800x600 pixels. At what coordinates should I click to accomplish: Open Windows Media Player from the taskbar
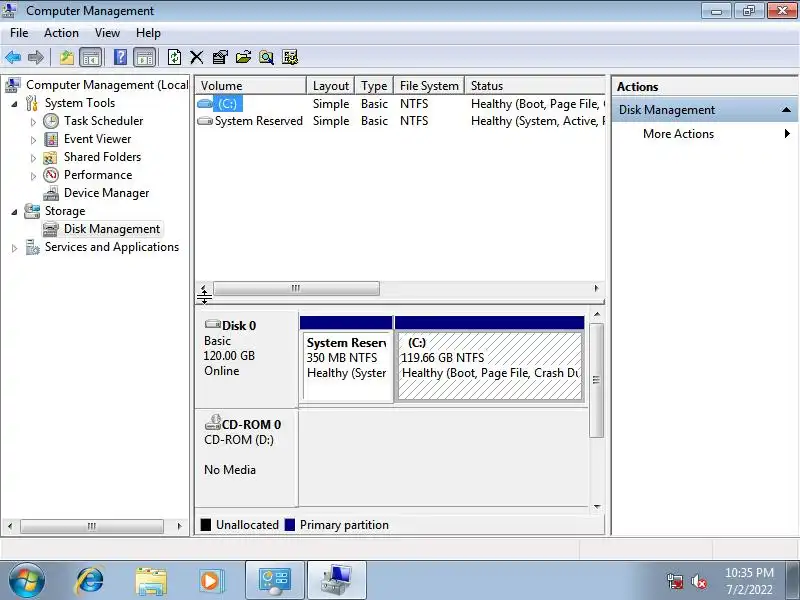pyautogui.click(x=210, y=581)
